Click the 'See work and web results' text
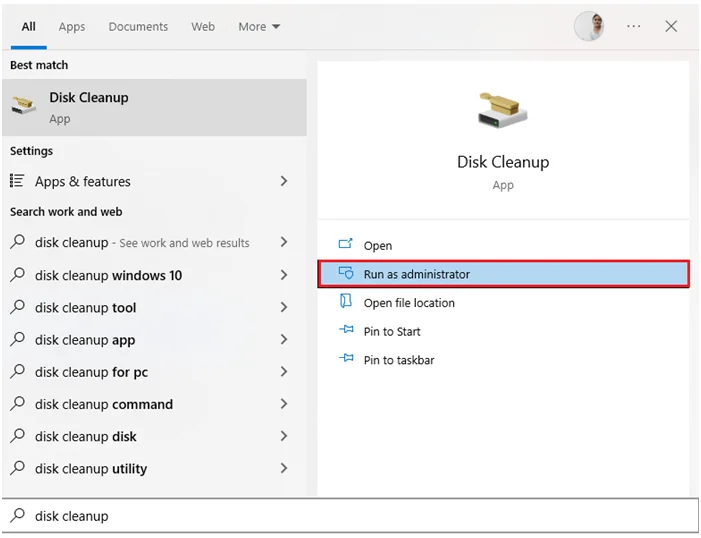Screen dimensions: 701x538 [184, 243]
